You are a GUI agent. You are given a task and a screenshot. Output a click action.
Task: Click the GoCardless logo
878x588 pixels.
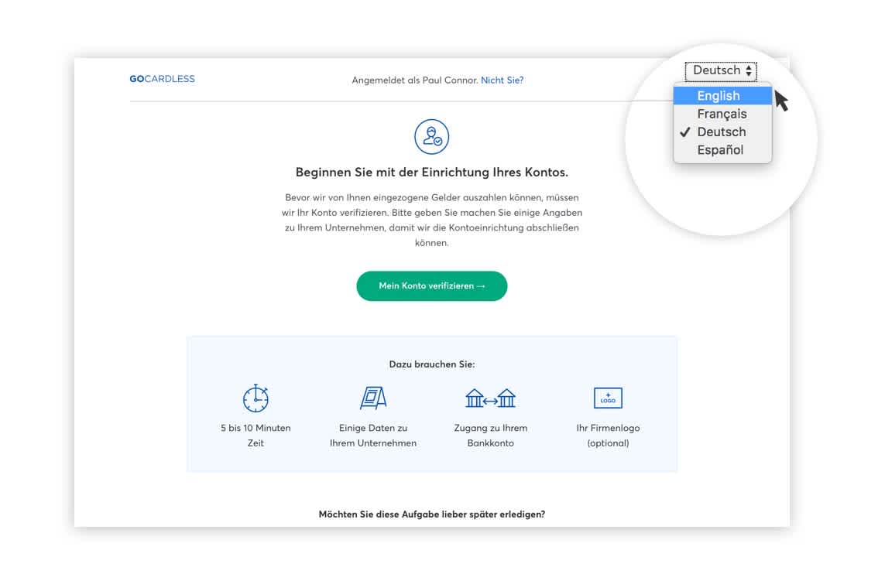(x=162, y=79)
